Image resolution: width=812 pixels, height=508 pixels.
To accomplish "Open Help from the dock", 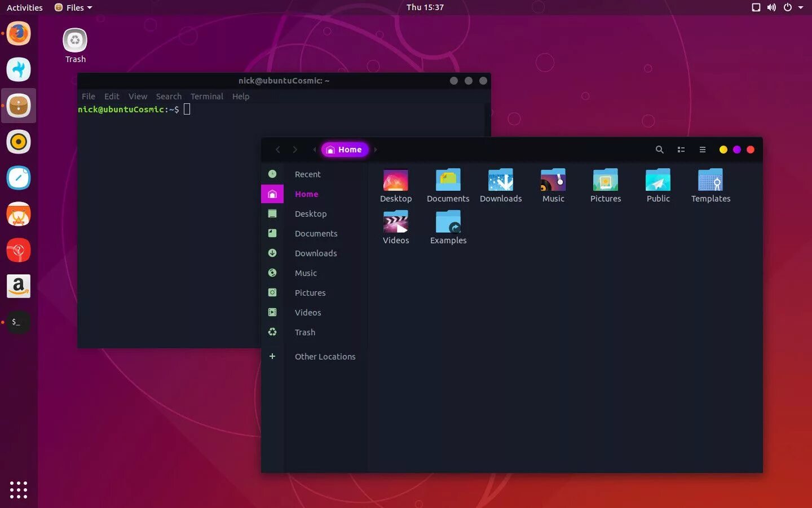I will [19, 250].
